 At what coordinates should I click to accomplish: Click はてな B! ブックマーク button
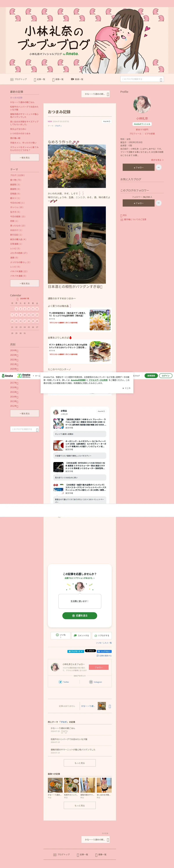point(75,651)
